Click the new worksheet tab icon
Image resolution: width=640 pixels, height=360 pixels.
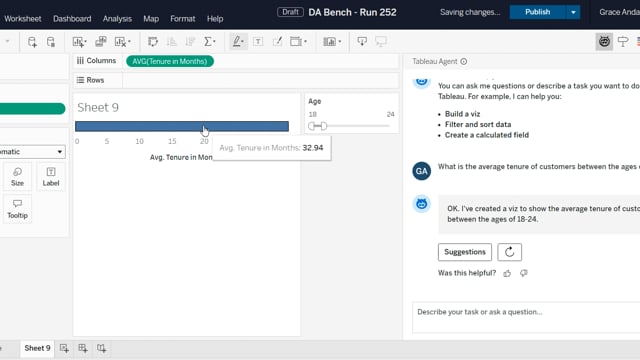[x=64, y=349]
